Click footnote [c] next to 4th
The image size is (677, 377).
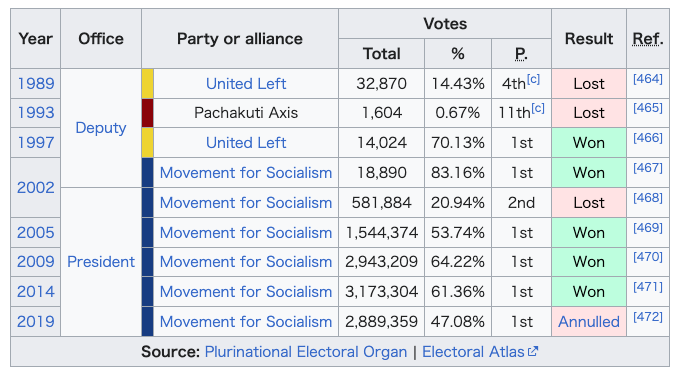(533, 79)
